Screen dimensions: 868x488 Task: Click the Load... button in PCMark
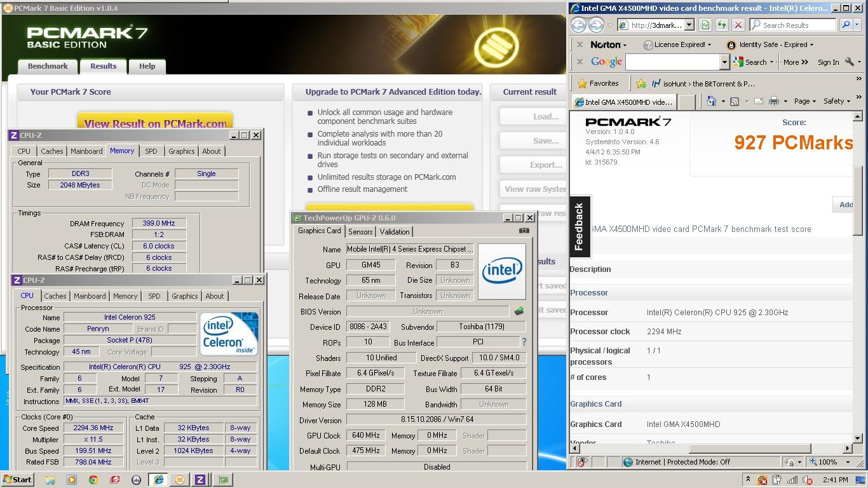click(x=532, y=117)
